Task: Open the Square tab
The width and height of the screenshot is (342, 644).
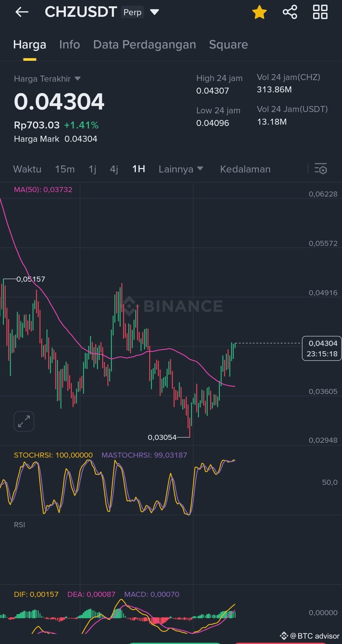Action: coord(228,45)
